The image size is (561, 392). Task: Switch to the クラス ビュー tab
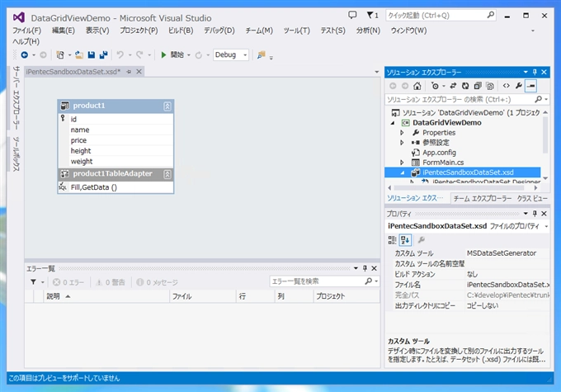click(532, 198)
